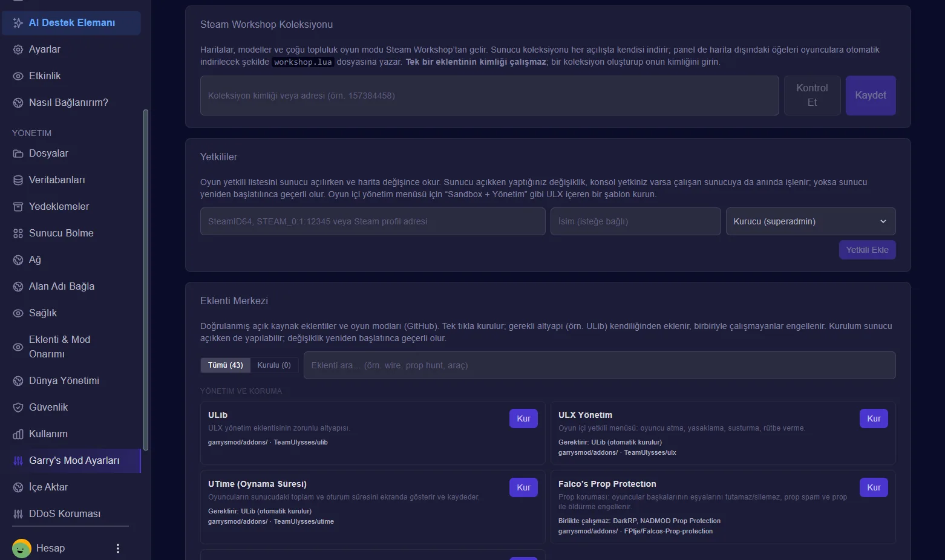
Task: Open Eklenti & Mod Onarımı menu item
Action: [x=71, y=347]
